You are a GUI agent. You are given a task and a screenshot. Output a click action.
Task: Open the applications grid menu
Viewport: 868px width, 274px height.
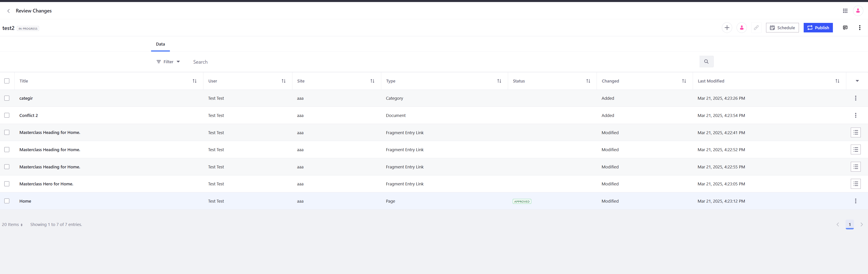845,11
